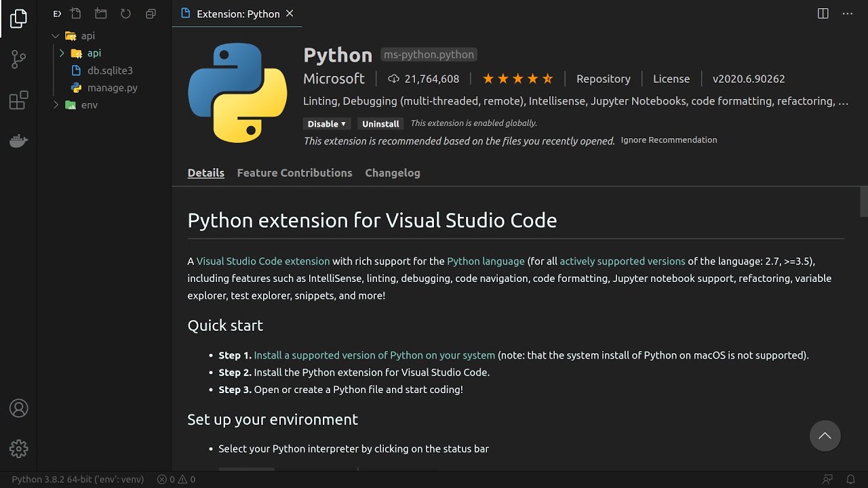Click the ms-python.python extension identifier

(429, 55)
